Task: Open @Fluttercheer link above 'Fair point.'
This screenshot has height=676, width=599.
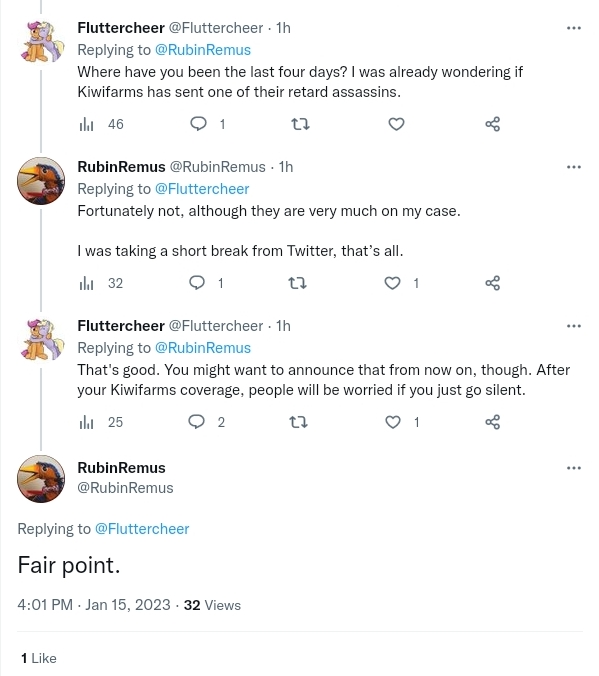Action: [142, 529]
